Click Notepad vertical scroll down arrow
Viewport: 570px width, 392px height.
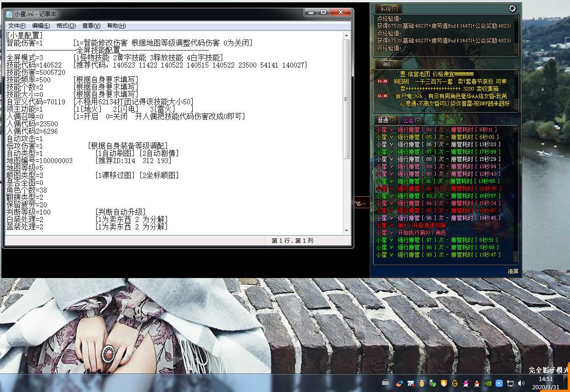345,230
